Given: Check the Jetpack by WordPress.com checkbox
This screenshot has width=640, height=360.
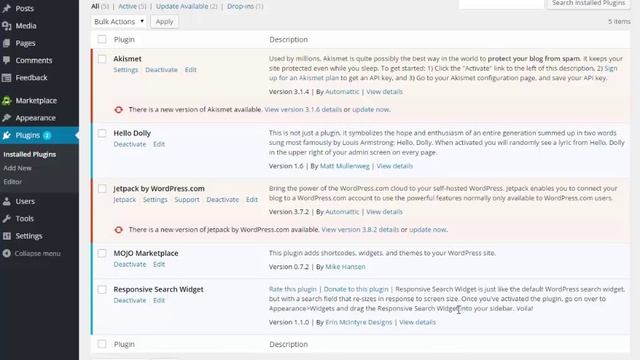Looking at the screenshot, I should point(102,189).
